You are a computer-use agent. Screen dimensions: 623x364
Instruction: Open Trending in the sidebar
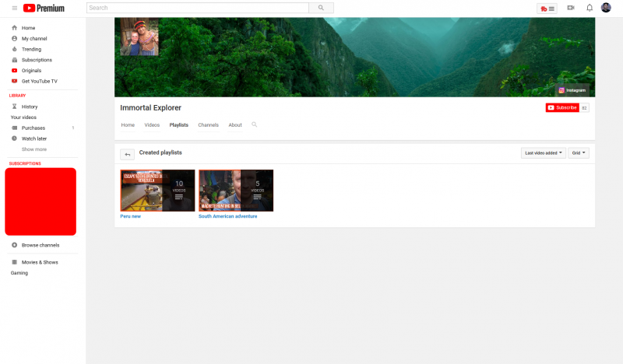point(31,49)
